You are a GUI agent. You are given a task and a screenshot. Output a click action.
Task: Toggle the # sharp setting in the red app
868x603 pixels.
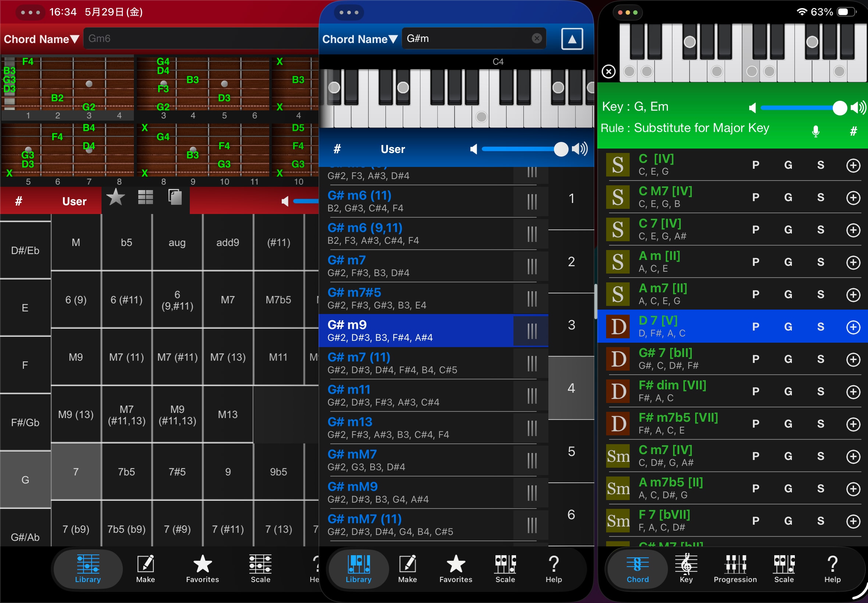tap(18, 201)
